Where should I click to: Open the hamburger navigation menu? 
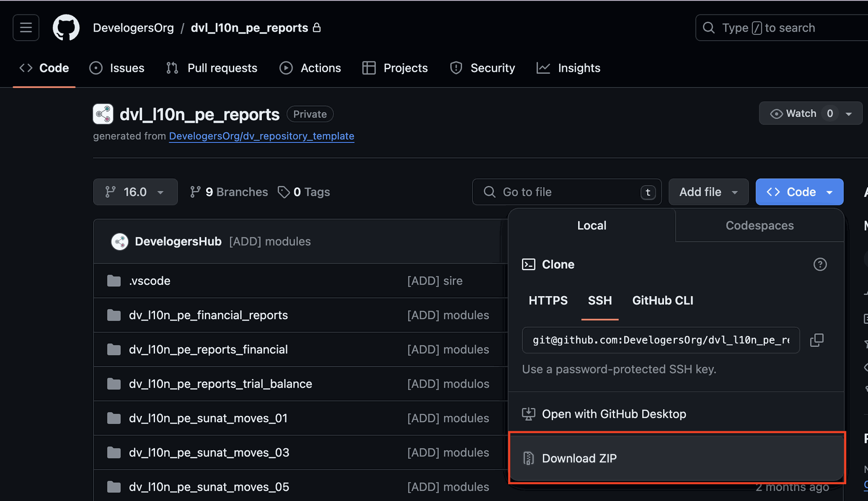pos(26,28)
